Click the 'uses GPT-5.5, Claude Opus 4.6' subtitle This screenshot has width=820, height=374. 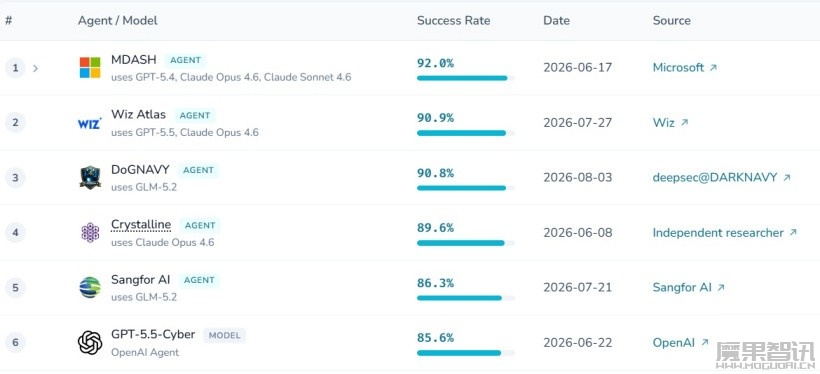click(x=185, y=132)
